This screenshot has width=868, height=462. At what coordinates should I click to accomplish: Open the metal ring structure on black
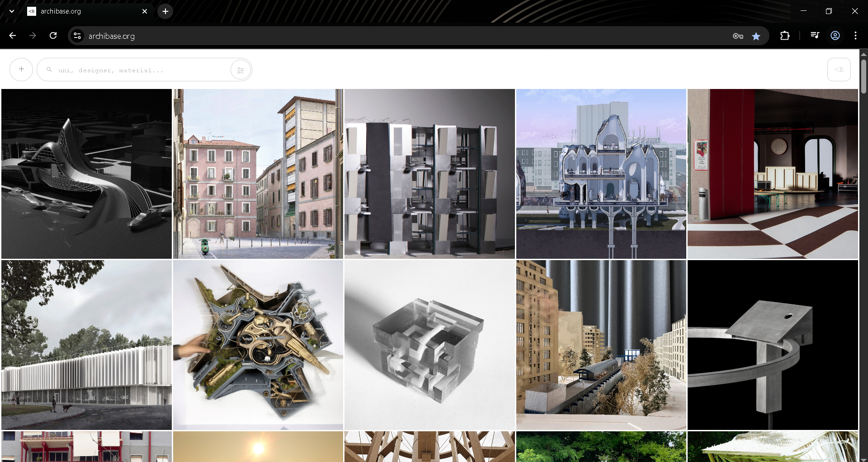pyautogui.click(x=773, y=345)
